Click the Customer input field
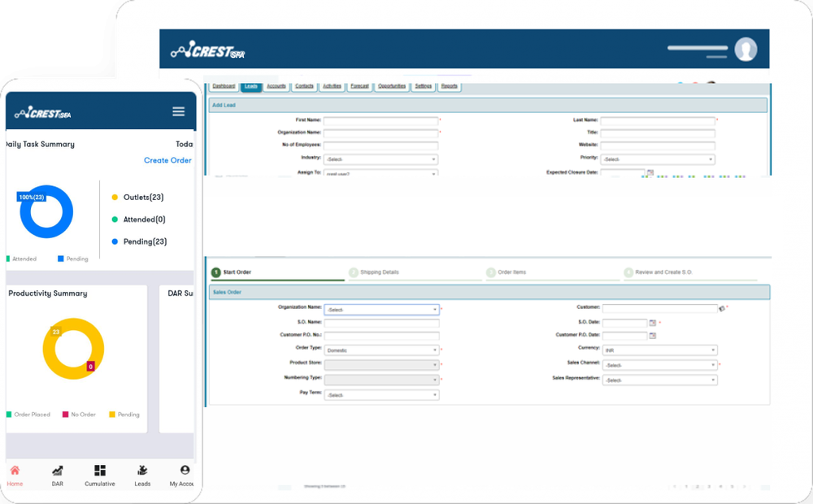This screenshot has height=504, width=813. (660, 309)
